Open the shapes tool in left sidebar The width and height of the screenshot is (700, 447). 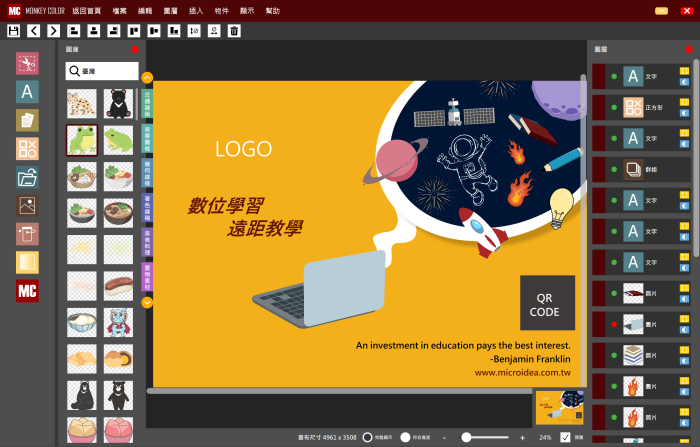click(27, 149)
